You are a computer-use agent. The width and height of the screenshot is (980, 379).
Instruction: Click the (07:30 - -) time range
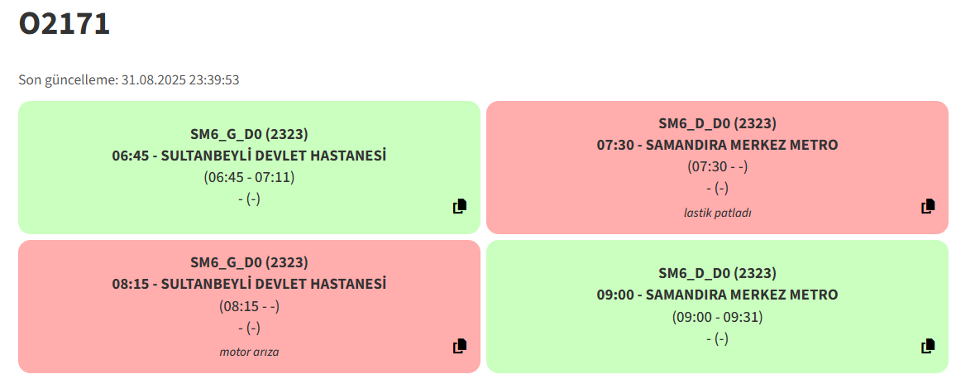pos(718,166)
